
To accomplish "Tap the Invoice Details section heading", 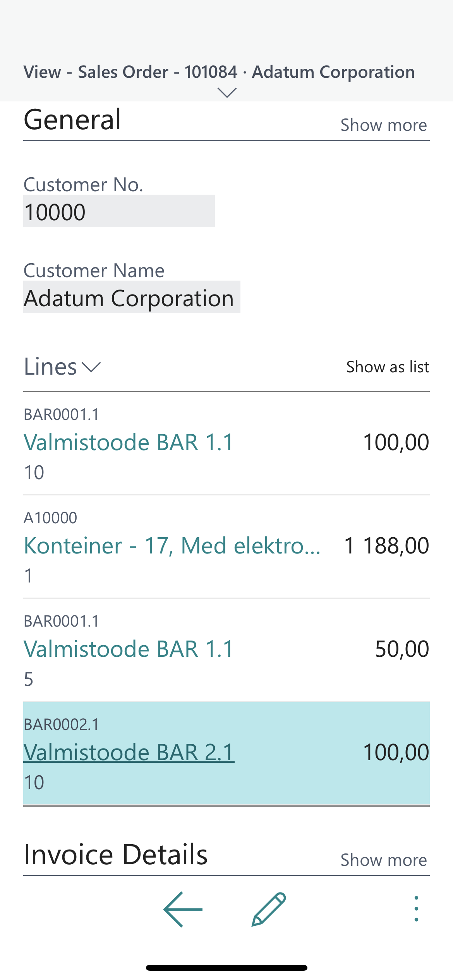I will pyautogui.click(x=116, y=855).
